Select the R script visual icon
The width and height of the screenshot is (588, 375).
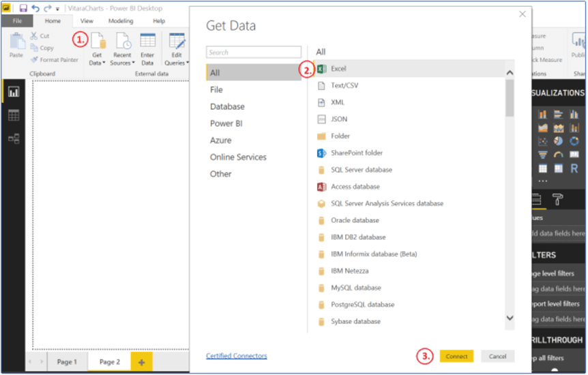[574, 169]
